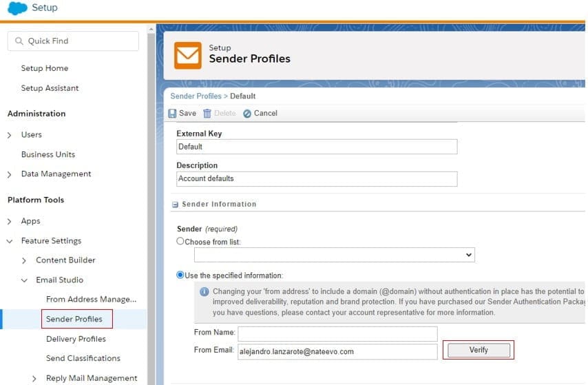This screenshot has height=385, width=588.
Task: Click the orange Sender Profiles envelope icon
Action: click(187, 55)
